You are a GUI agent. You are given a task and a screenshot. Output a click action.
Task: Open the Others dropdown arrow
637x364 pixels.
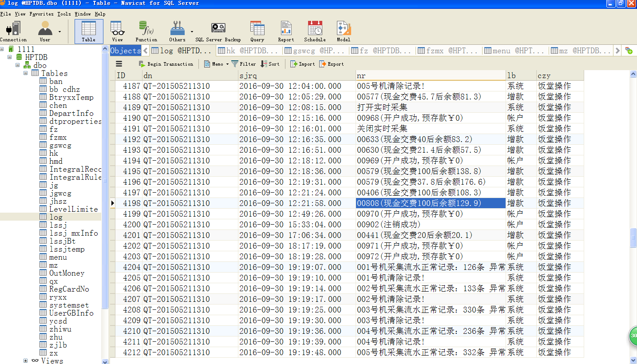click(192, 32)
